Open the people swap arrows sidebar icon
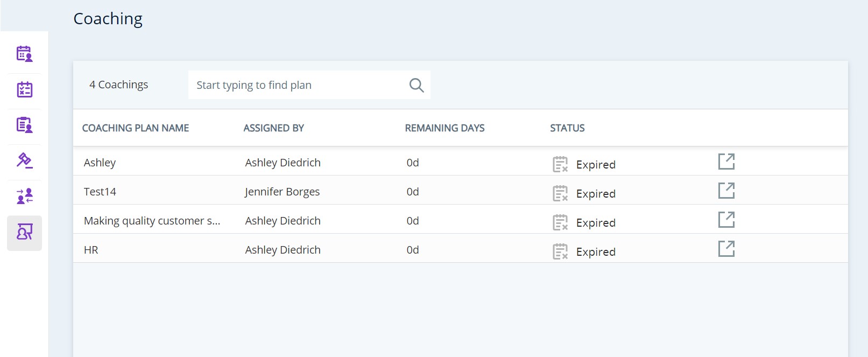 click(24, 196)
